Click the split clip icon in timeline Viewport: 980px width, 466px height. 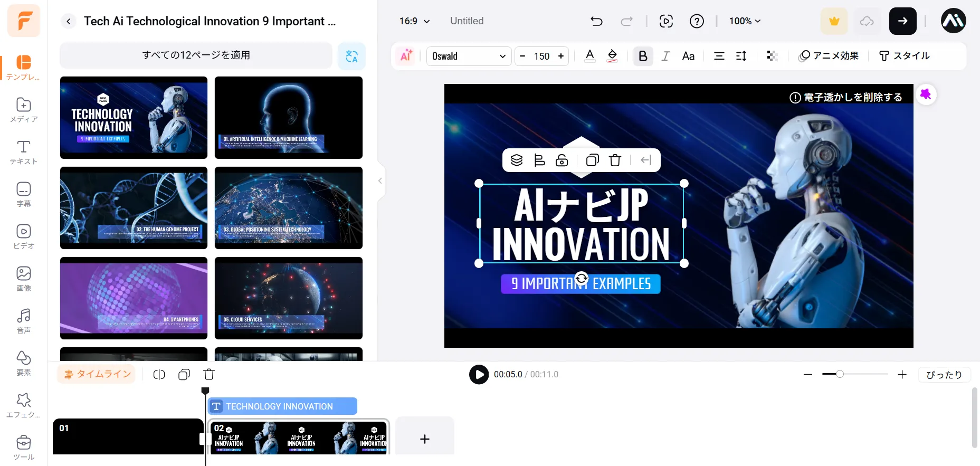(x=159, y=375)
